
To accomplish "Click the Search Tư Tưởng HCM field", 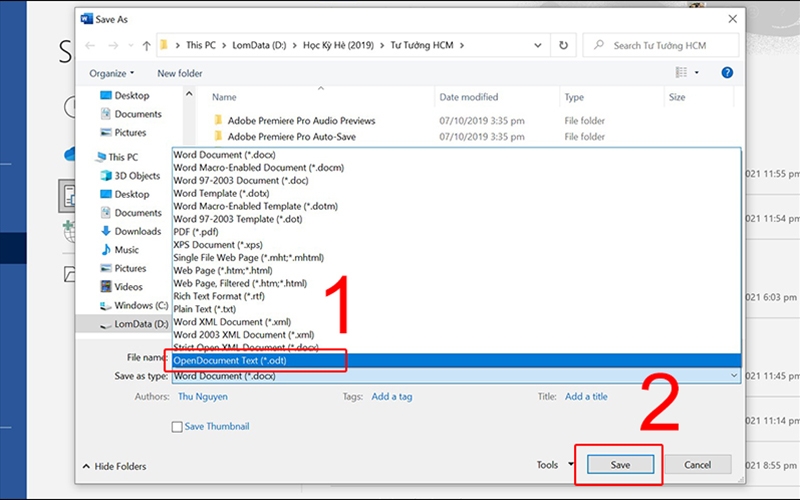I will coord(663,45).
